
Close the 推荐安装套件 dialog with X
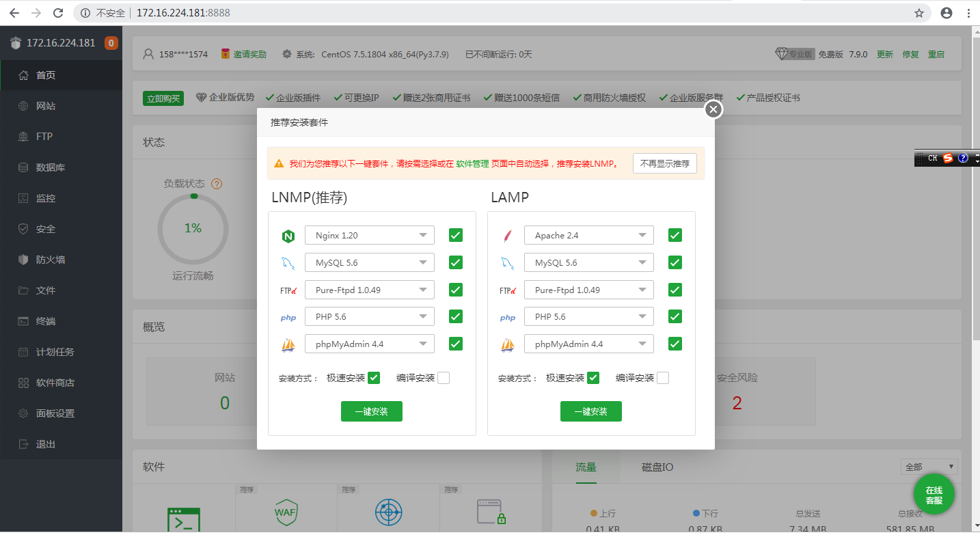point(713,109)
